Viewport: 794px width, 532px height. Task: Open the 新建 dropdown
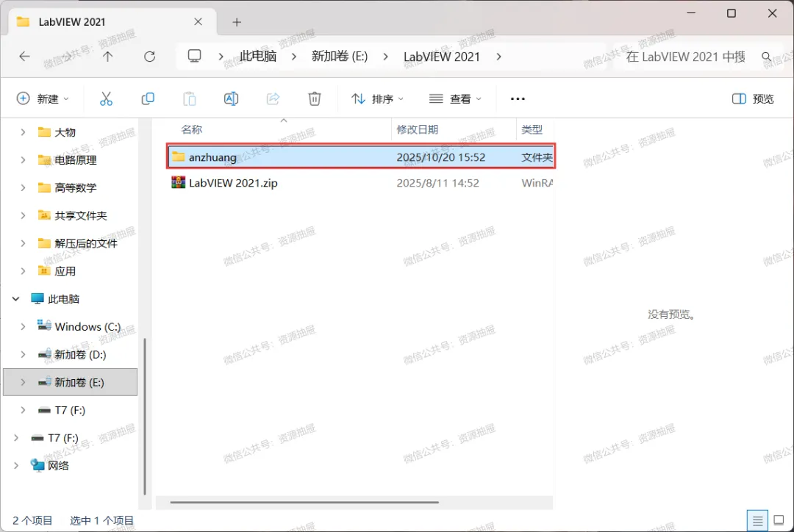43,98
